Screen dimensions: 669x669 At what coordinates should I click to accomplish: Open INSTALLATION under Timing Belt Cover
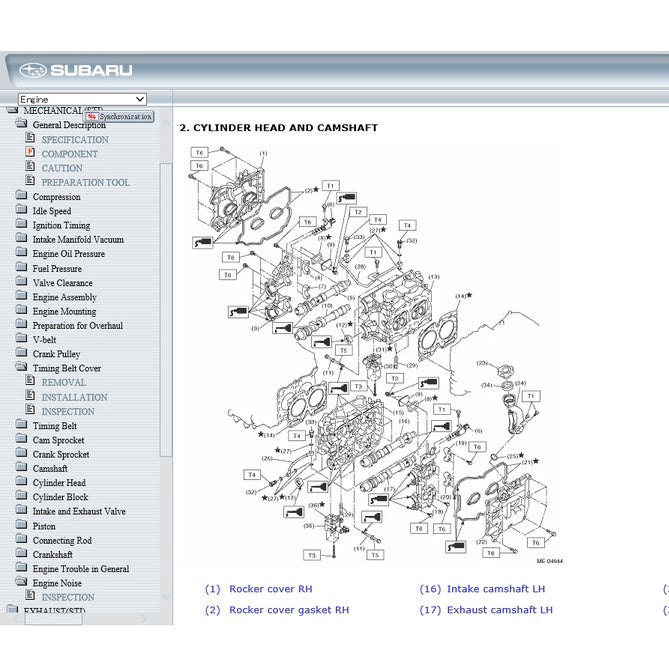point(74,397)
